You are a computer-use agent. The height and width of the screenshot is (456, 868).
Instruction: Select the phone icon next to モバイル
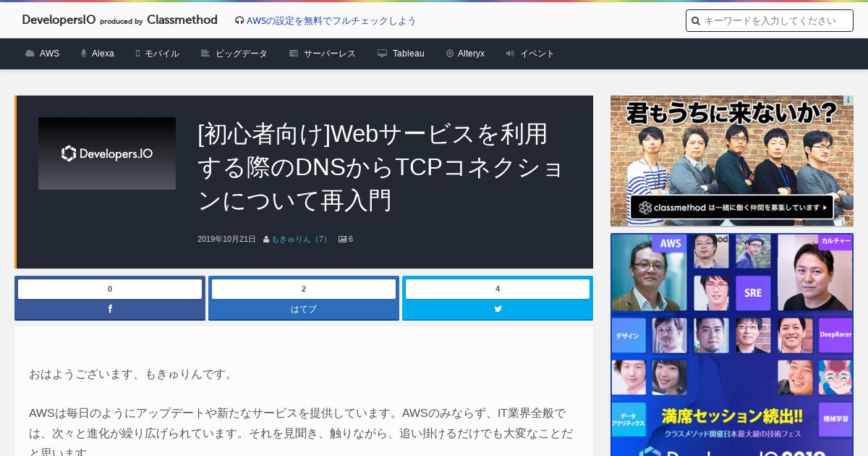point(137,54)
